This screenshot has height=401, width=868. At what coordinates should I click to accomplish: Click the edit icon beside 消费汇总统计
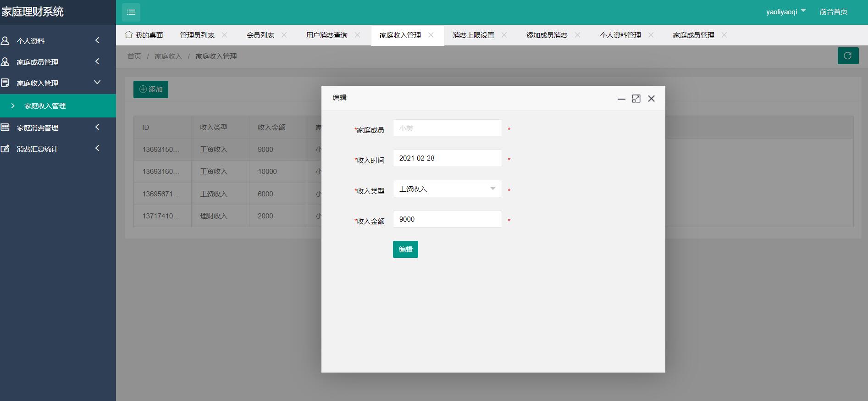pos(5,149)
